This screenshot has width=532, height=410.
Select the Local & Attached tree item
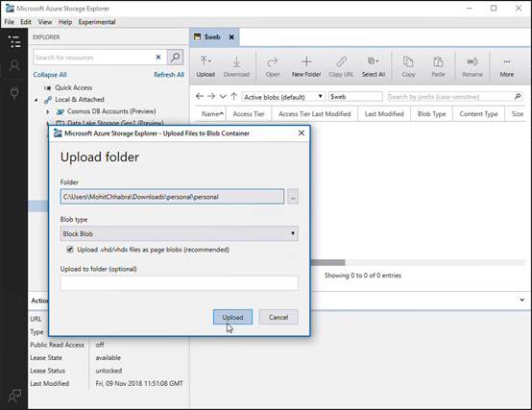80,99
